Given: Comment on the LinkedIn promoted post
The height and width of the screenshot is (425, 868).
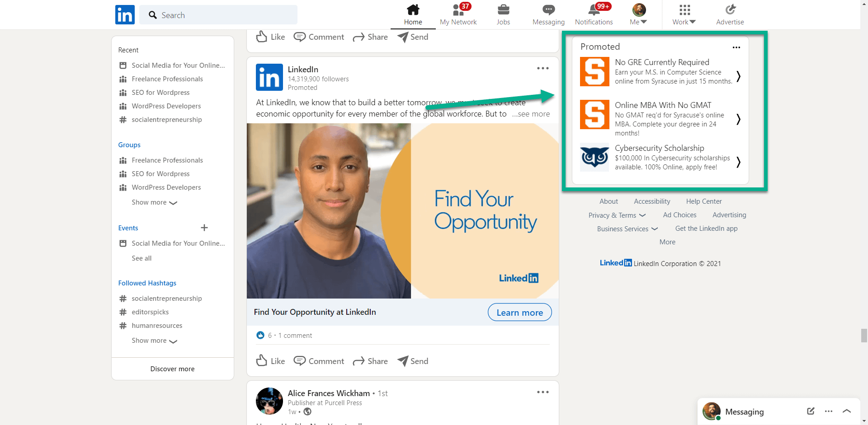Looking at the screenshot, I should [319, 361].
